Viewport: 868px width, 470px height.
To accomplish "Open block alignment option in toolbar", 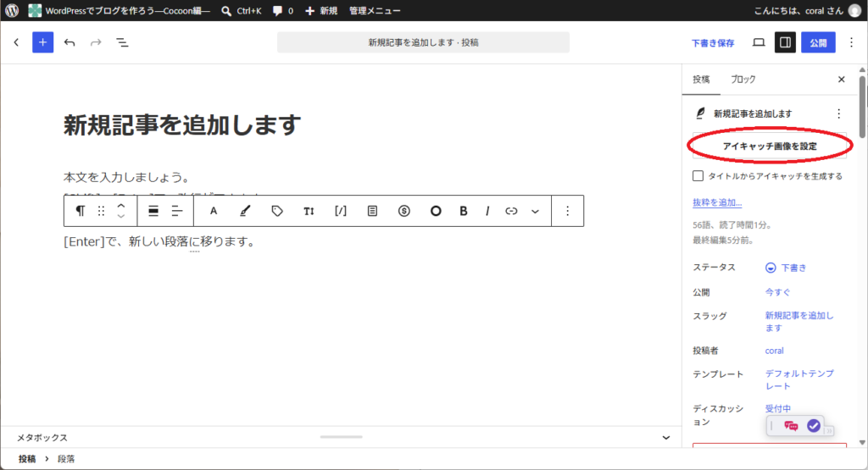I will pyautogui.click(x=153, y=211).
